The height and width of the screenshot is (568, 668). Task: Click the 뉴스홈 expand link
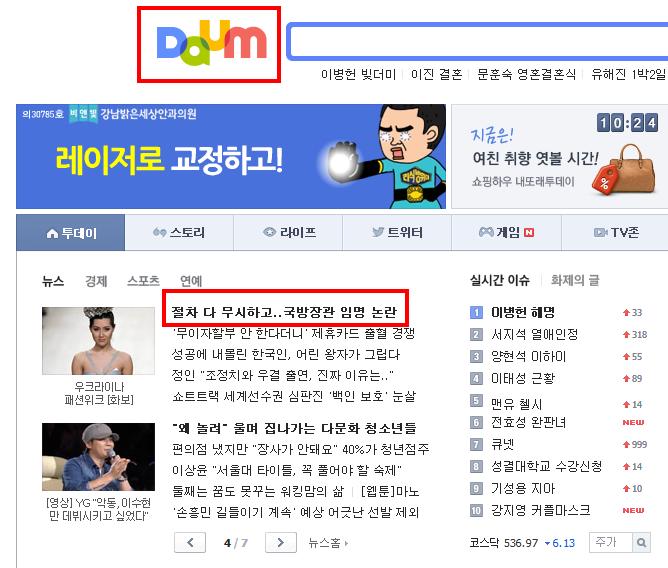tap(328, 543)
